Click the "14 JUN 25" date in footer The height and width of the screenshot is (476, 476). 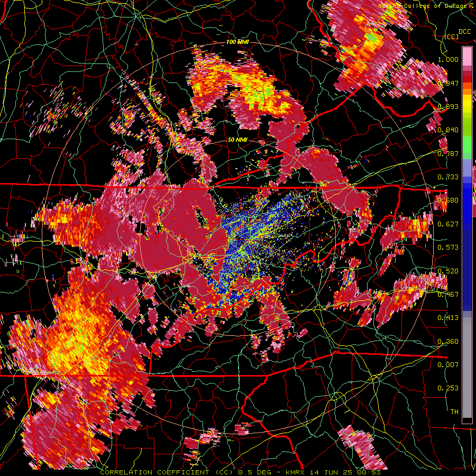[331, 472]
